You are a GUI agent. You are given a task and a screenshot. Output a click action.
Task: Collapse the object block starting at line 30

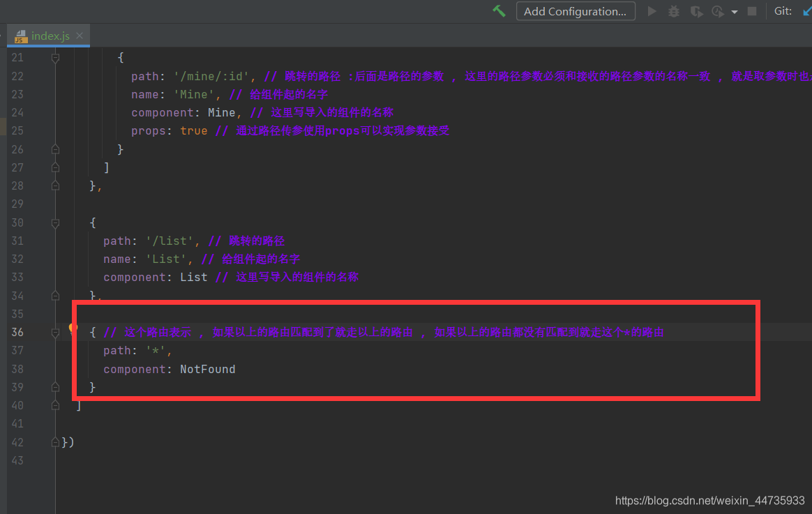click(55, 222)
